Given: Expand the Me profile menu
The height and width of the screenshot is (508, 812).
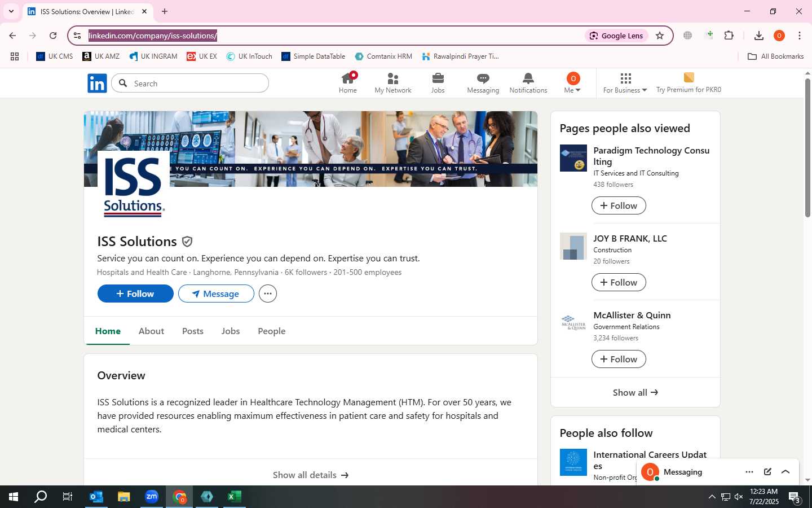Looking at the screenshot, I should point(572,83).
